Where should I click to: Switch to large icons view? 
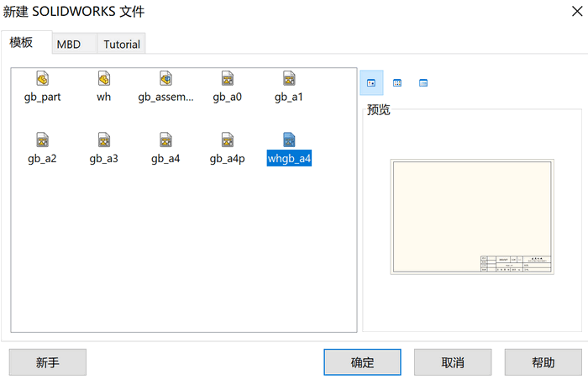tap(371, 83)
